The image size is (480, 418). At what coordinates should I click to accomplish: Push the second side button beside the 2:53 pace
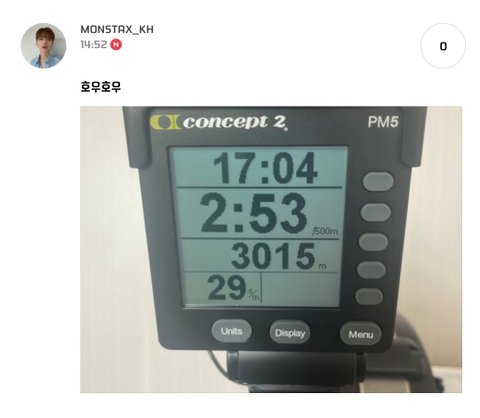(376, 212)
